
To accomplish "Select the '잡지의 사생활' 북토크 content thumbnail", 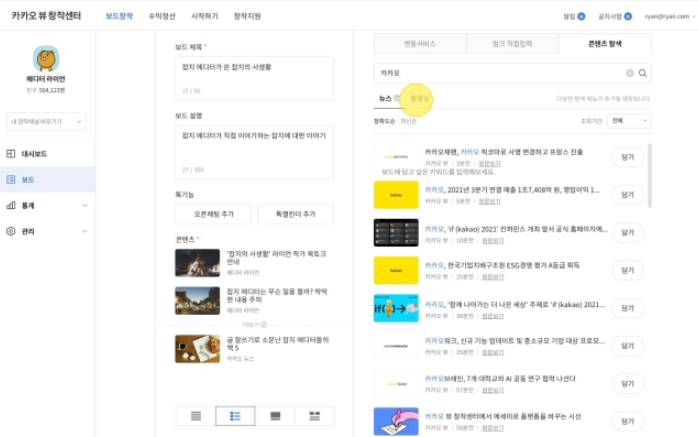I will (197, 263).
